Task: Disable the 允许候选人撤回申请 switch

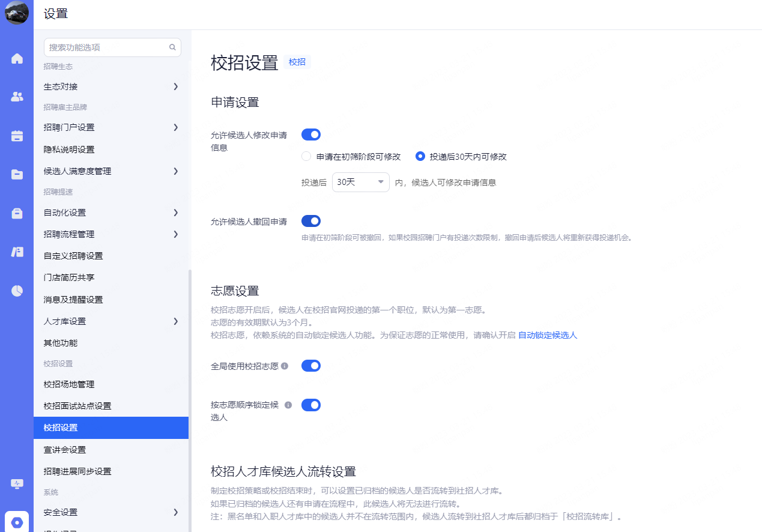Action: 310,221
